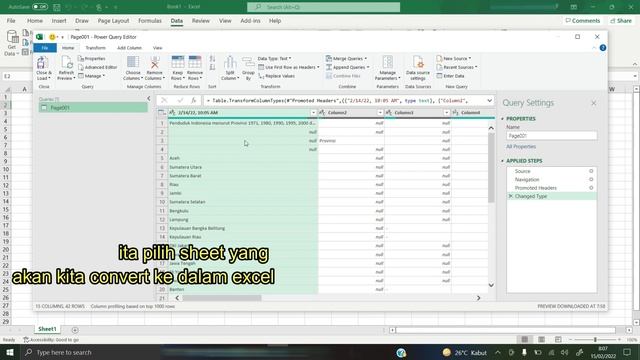Select the Page001 query

[93, 108]
